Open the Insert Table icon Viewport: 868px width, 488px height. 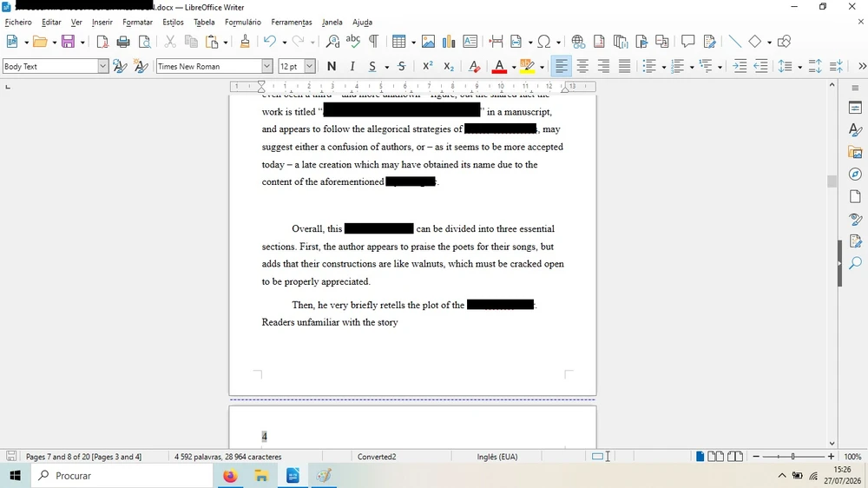point(398,42)
